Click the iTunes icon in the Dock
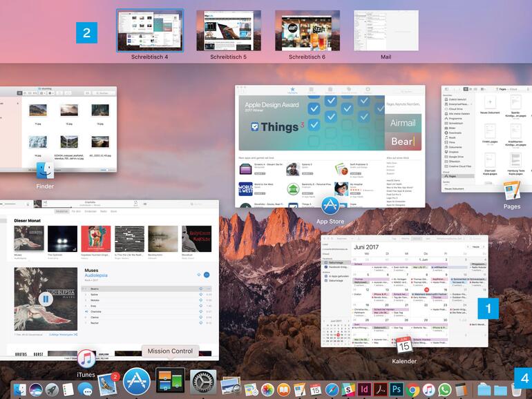This screenshot has height=399, width=532. click(x=428, y=390)
